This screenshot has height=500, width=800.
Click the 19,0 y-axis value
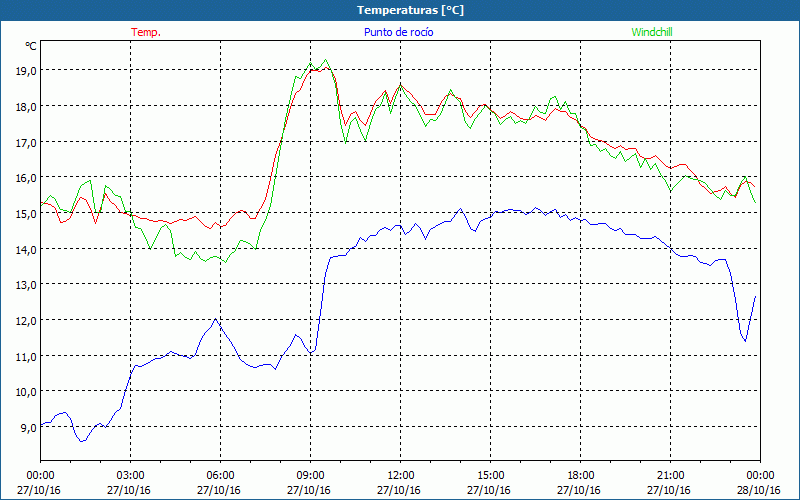27,71
